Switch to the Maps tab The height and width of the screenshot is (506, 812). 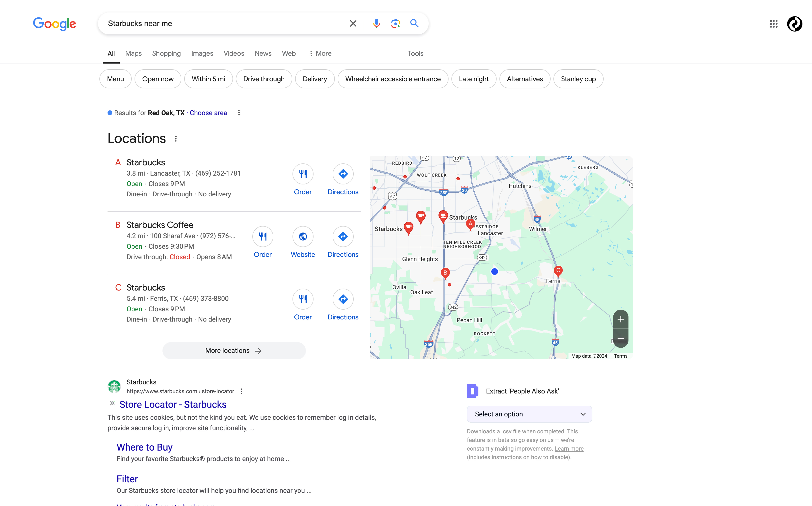tap(134, 53)
